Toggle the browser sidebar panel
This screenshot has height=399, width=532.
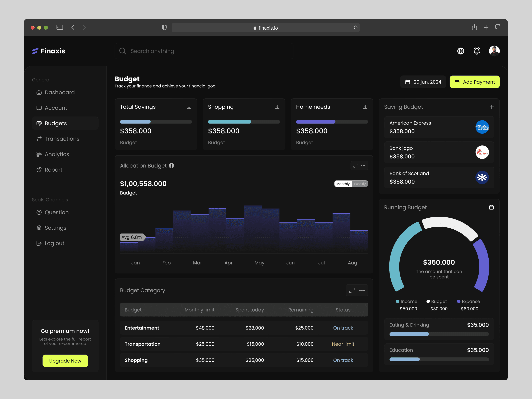pyautogui.click(x=60, y=27)
